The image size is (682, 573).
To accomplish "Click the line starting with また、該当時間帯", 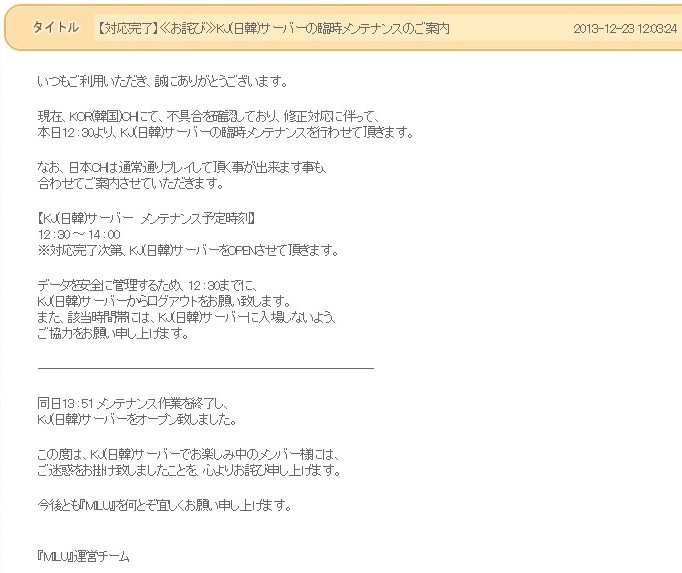I will click(186, 317).
